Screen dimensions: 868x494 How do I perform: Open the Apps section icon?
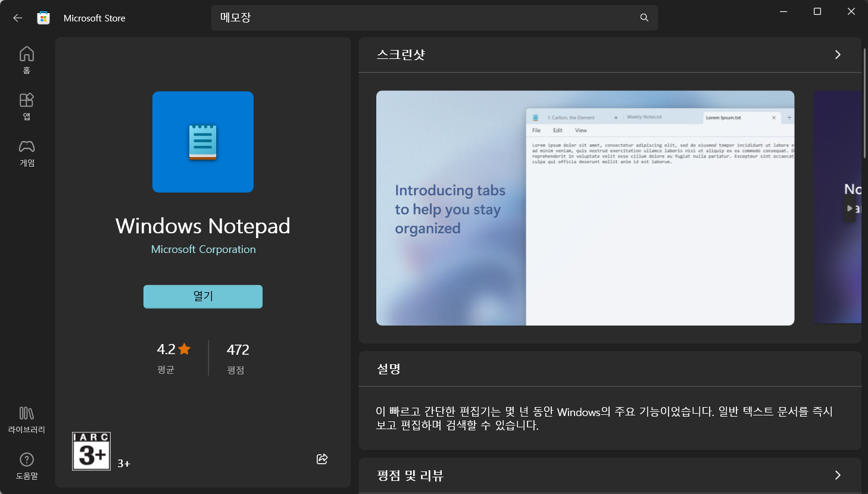26,101
